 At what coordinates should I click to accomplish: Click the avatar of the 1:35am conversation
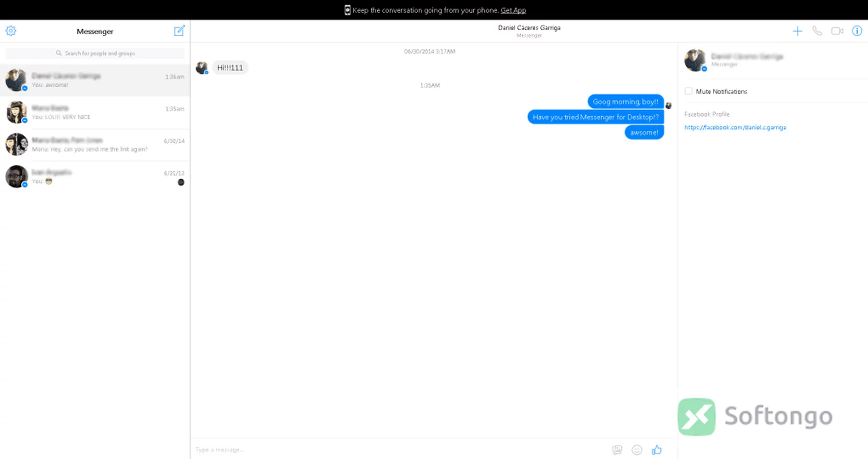tap(17, 112)
